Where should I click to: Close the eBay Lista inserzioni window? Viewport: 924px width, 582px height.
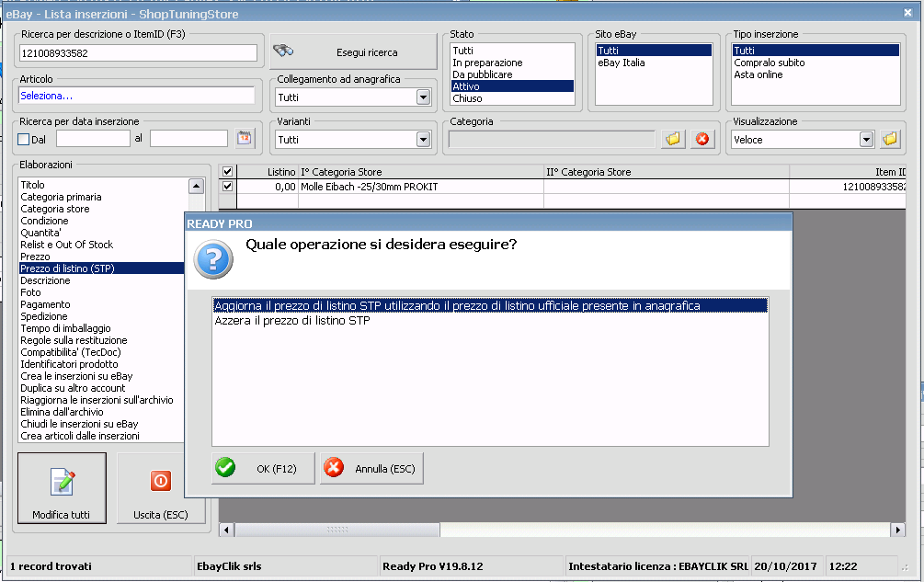tap(908, 12)
